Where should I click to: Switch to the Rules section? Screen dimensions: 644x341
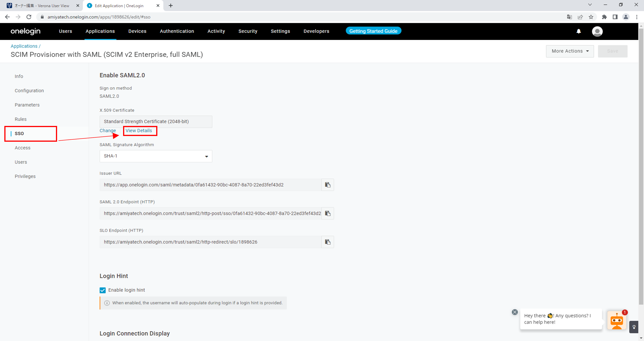pyautogui.click(x=21, y=119)
